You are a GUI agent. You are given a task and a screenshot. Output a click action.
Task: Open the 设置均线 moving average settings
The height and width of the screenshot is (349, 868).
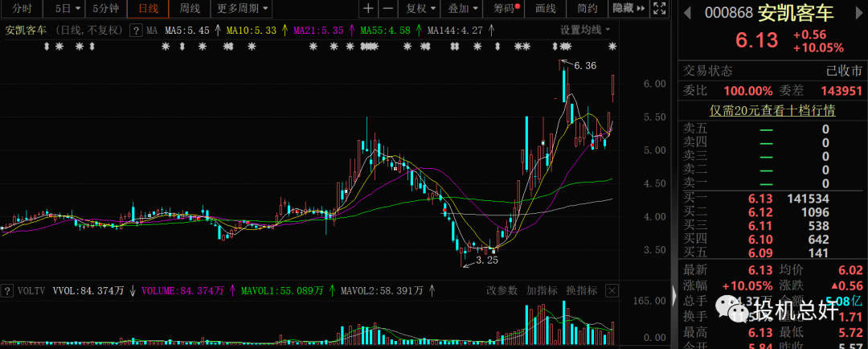[584, 30]
